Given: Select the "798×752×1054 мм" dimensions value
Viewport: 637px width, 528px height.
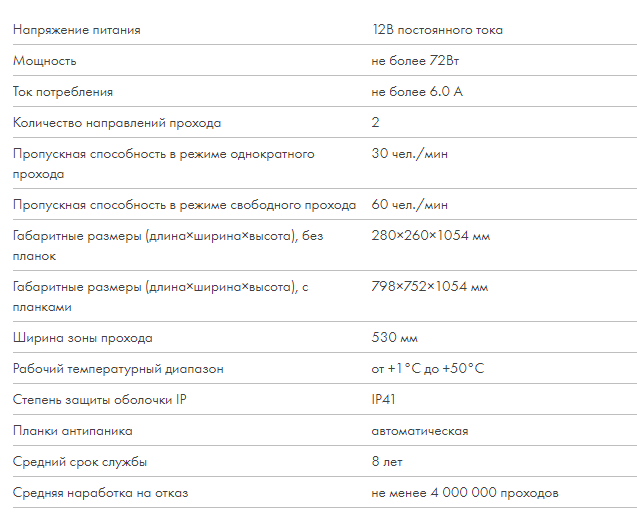Looking at the screenshot, I should point(430,287).
